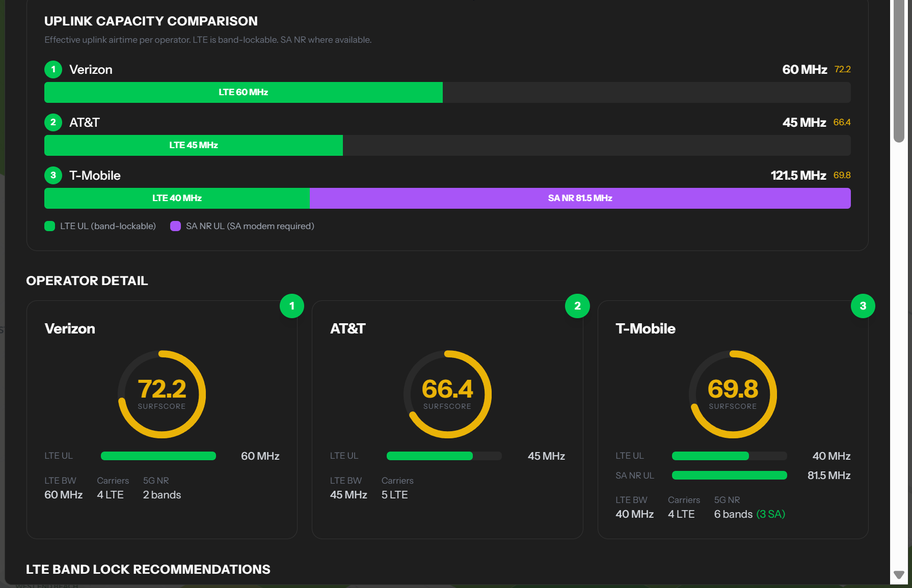
Task: Click the AT&T card title
Action: coord(348,328)
